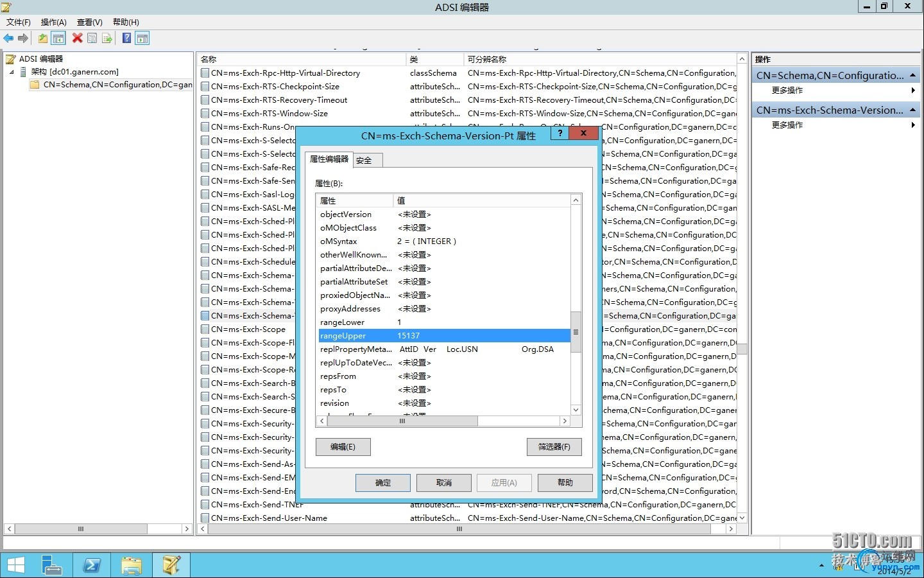
Task: Click folder icon of CN=Schema tree node
Action: [35, 85]
